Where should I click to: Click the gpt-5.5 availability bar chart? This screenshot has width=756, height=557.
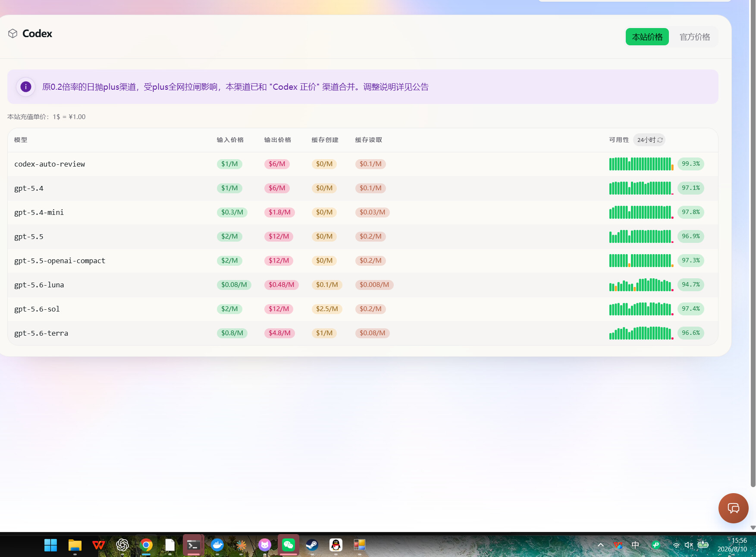click(x=641, y=236)
